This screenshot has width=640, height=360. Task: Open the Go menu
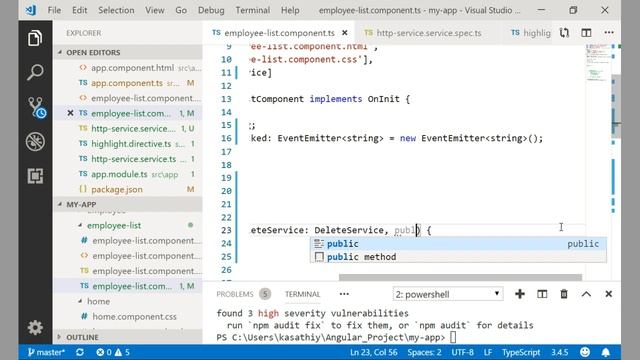tap(181, 10)
